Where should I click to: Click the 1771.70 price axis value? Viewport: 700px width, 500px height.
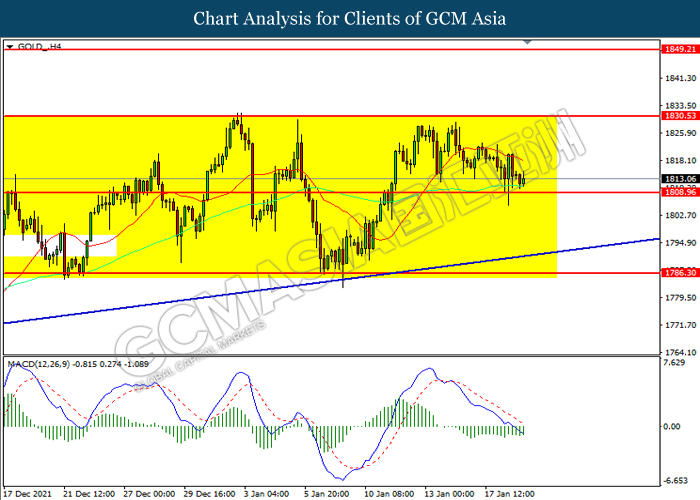click(x=680, y=325)
